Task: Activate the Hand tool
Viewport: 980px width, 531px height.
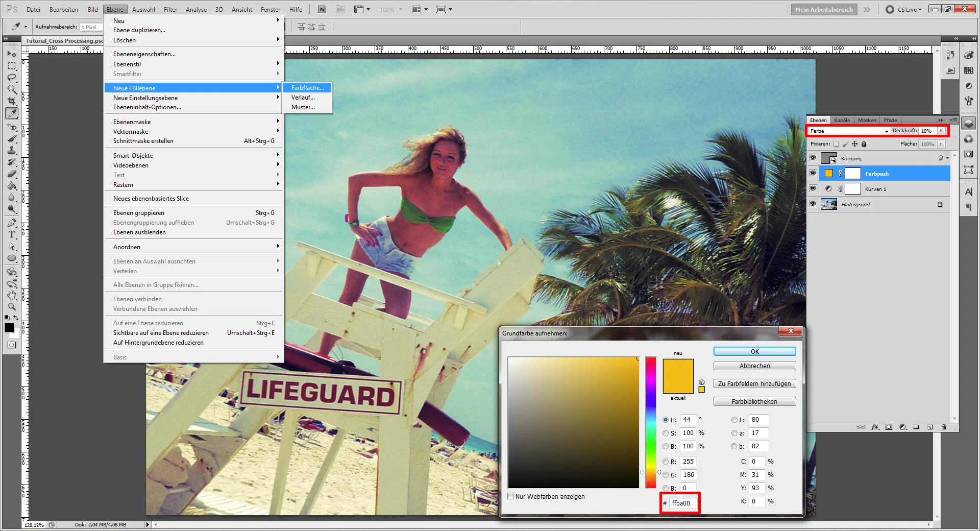Action: click(x=12, y=295)
